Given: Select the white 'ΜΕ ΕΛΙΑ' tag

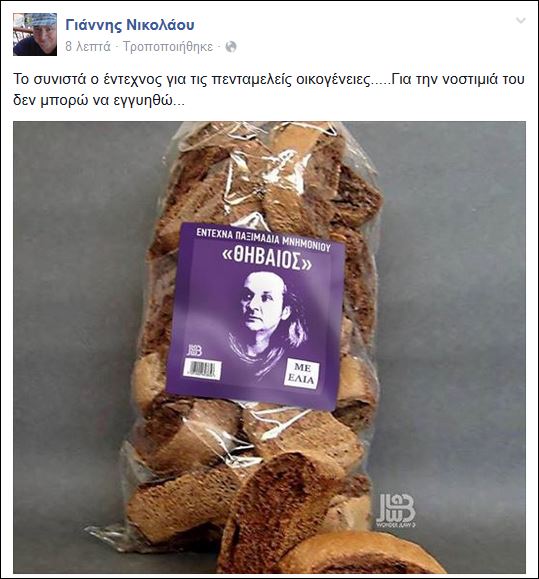Looking at the screenshot, I should tap(302, 373).
